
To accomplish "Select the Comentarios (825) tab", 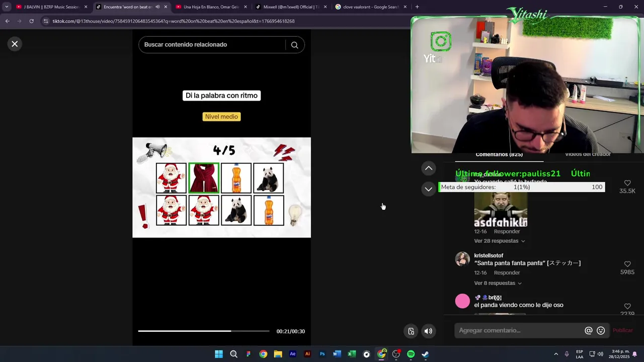I will [499, 155].
